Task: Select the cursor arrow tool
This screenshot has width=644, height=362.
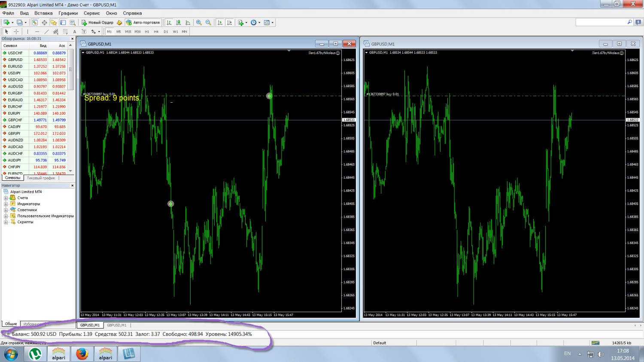Action: pos(6,31)
